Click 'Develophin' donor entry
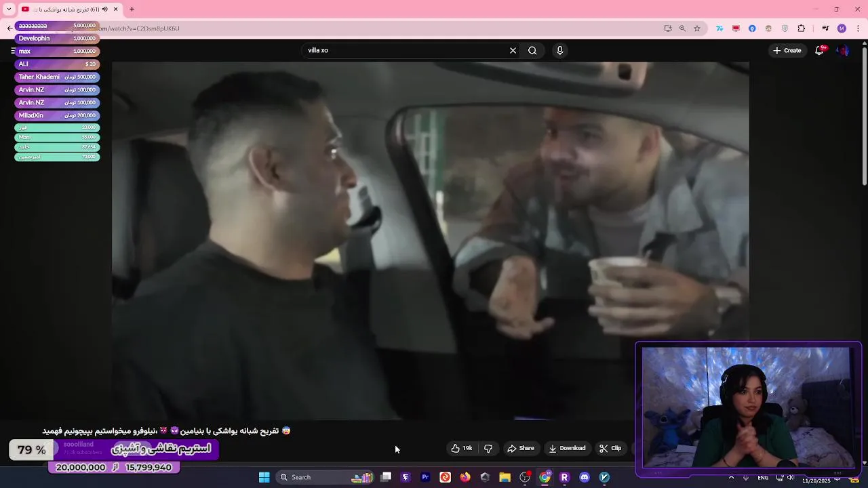868x488 pixels. (57, 39)
